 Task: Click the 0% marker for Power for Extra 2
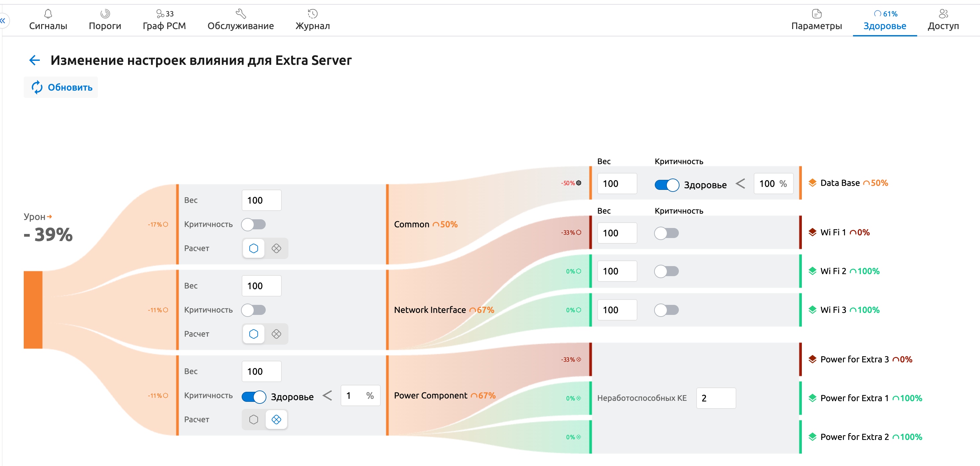(573, 437)
